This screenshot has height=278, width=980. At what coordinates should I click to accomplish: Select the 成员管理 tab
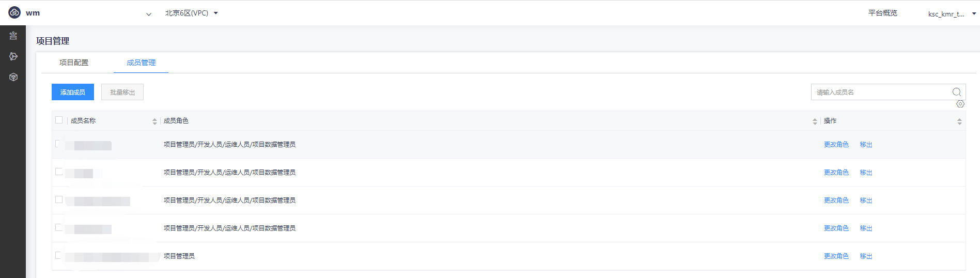tap(141, 63)
